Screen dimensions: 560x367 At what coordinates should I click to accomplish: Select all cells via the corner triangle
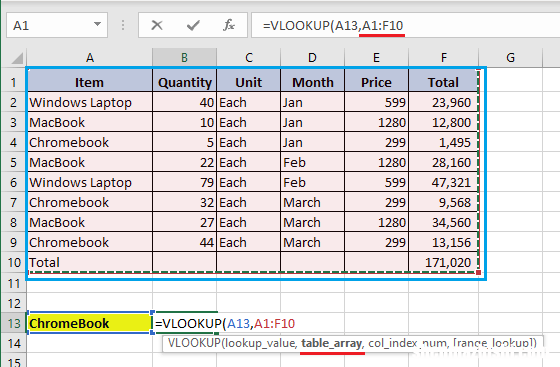click(x=17, y=57)
